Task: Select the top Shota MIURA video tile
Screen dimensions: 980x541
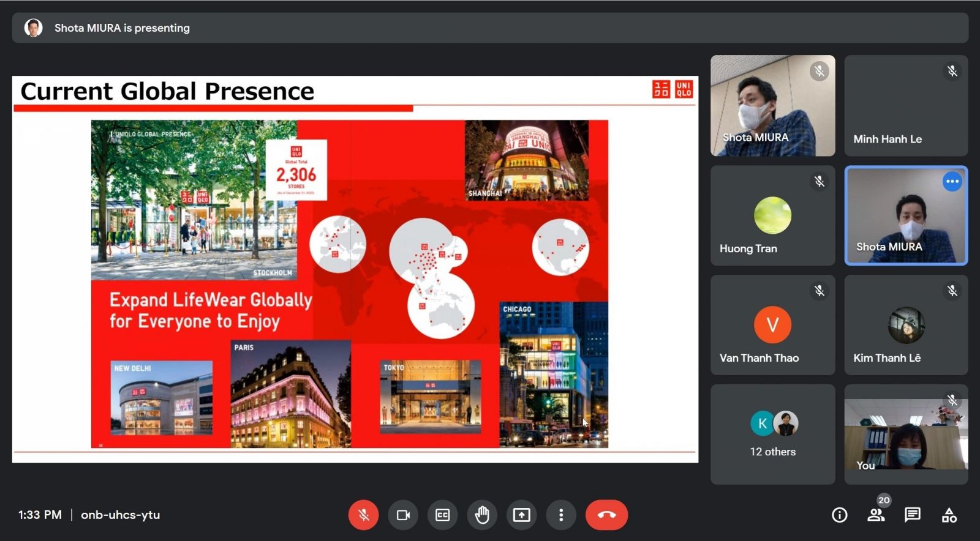Action: click(772, 105)
